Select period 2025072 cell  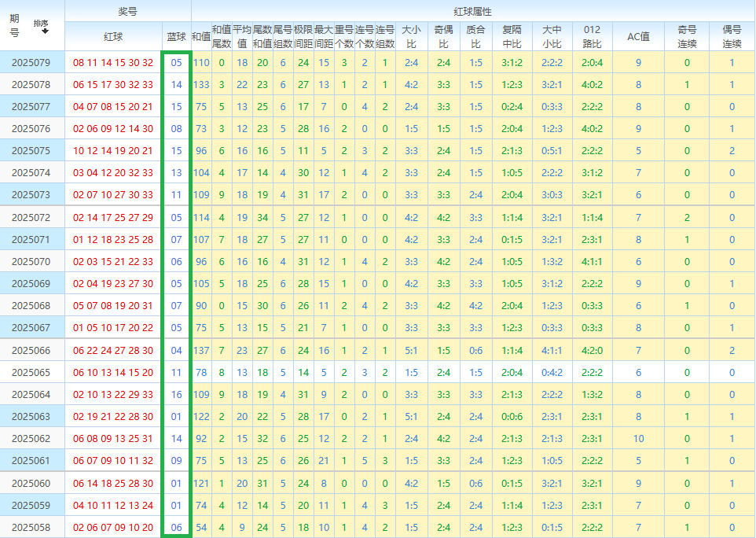(x=31, y=218)
